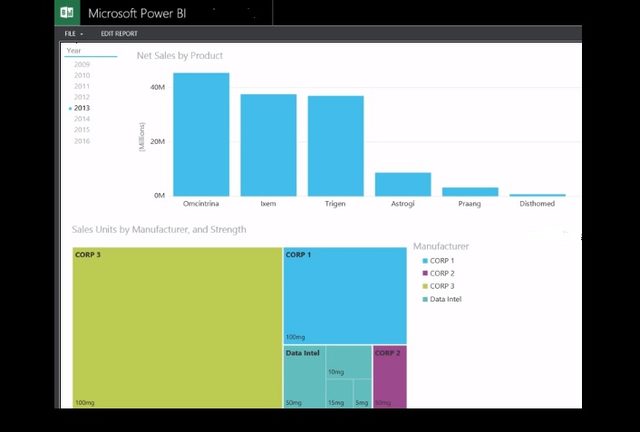The image size is (640, 432).
Task: Select the CORP 1 100mg treemap tile
Action: point(345,296)
